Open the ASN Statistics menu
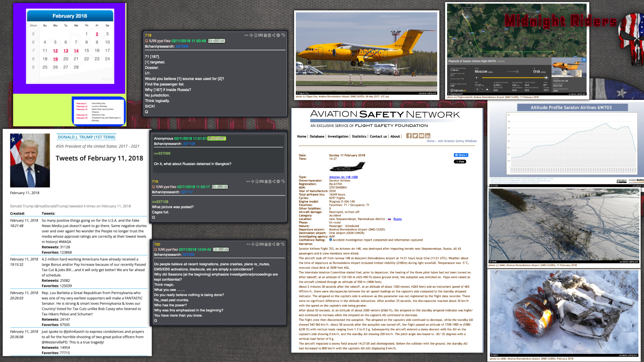The image size is (644, 362). [x=359, y=136]
